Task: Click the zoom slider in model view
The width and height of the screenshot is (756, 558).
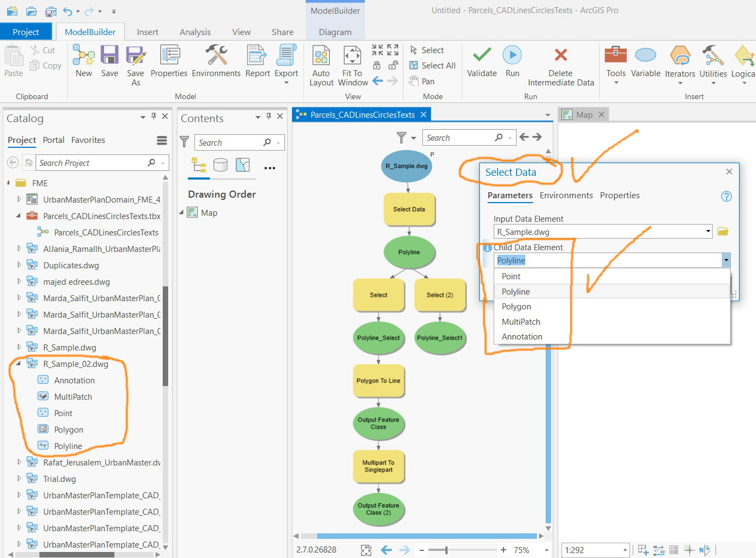Action: (446, 550)
